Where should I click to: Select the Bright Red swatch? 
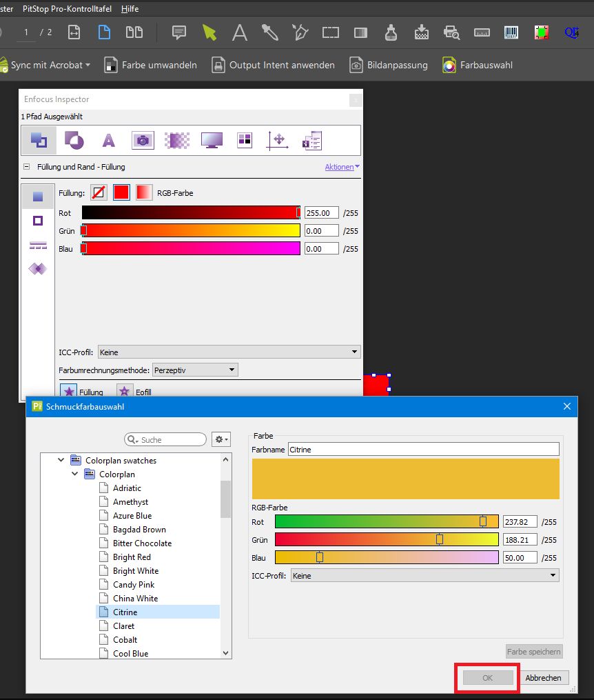tap(132, 557)
